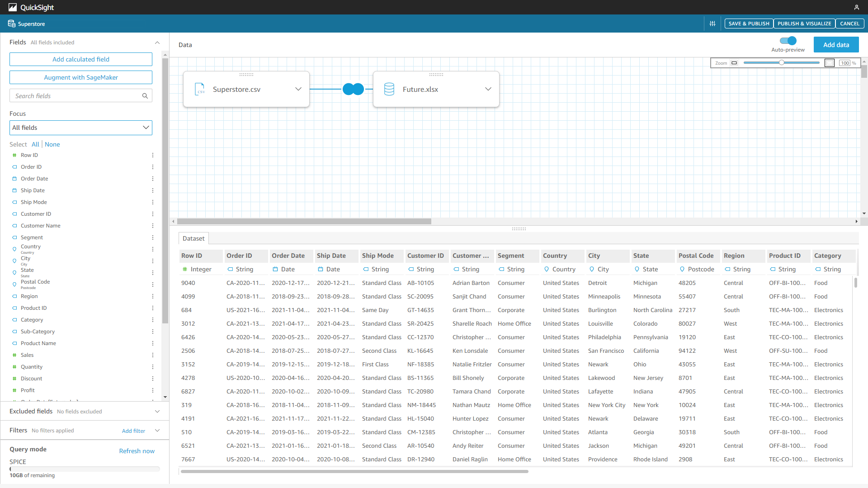Click the Cancel button
The image size is (868, 488).
(849, 24)
